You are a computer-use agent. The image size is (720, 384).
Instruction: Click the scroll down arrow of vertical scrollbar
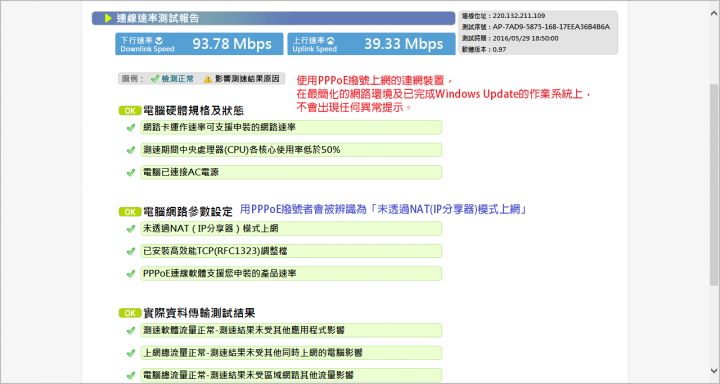tap(714, 370)
